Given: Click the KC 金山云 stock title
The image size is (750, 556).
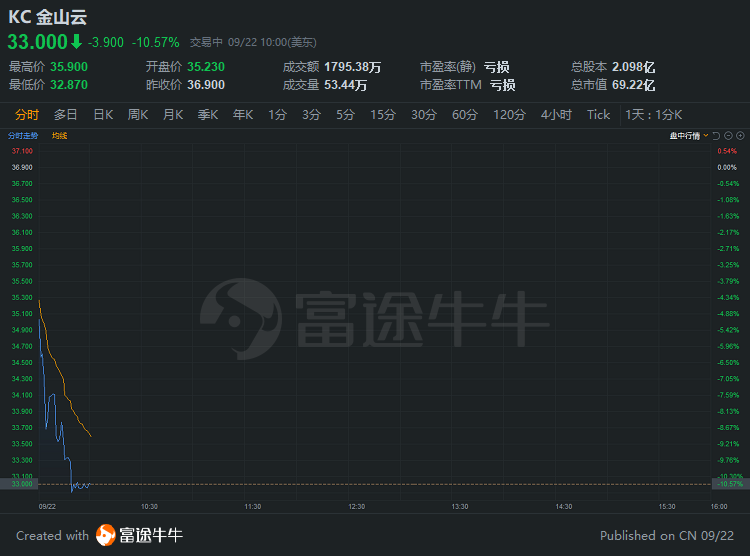Looking at the screenshot, I should click(x=47, y=17).
